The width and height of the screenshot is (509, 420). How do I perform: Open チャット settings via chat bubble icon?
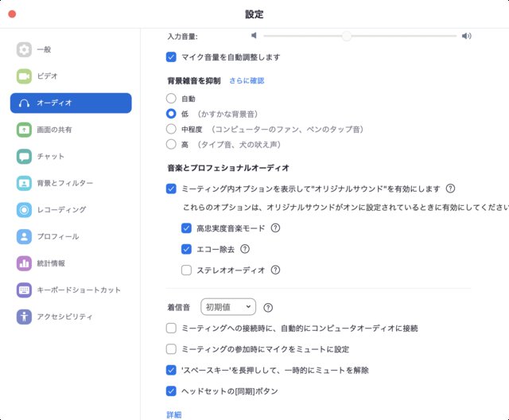[x=24, y=157]
